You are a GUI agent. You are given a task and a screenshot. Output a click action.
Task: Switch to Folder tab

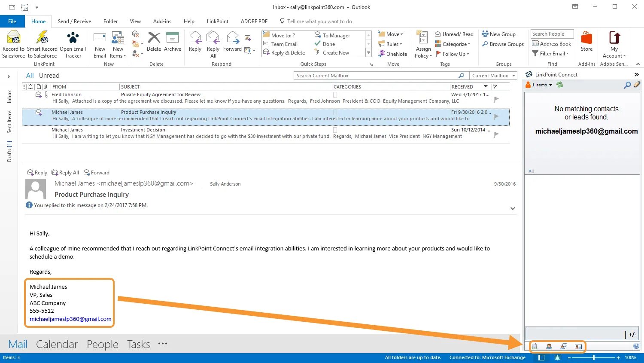tap(110, 21)
